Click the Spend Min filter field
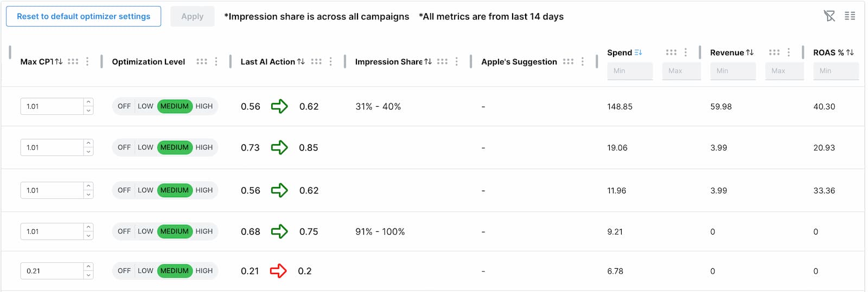868x292 pixels. (x=629, y=71)
